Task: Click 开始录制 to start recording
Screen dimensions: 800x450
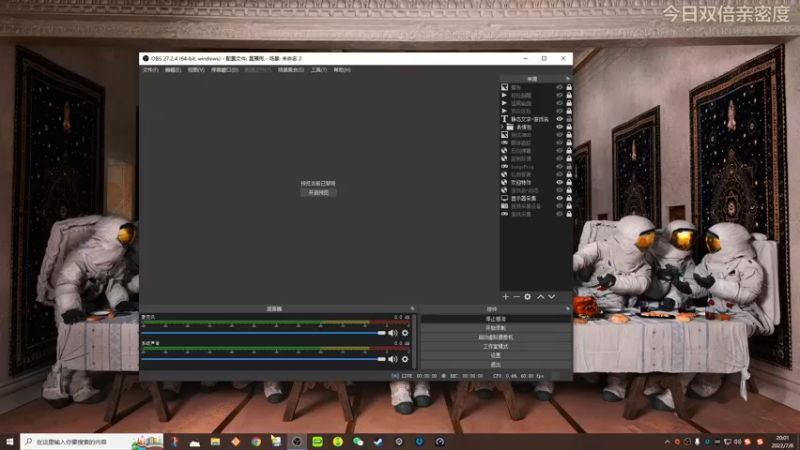Action: click(x=495, y=328)
